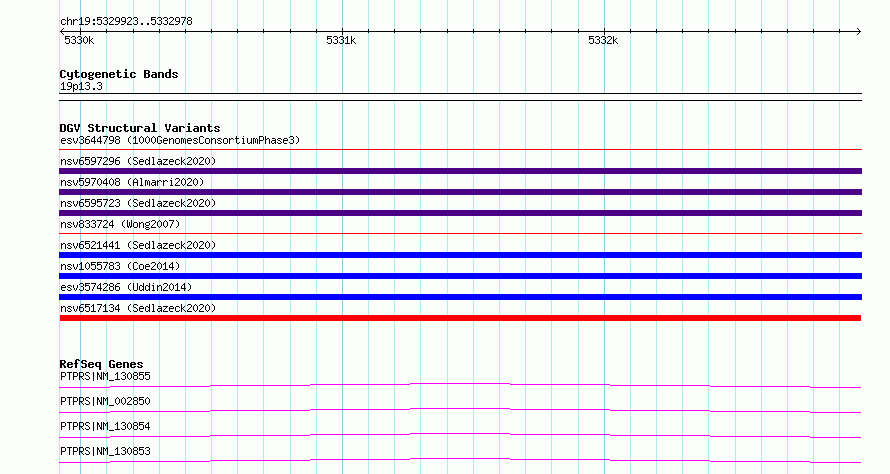Screen dimensions: 890x474
Task: Click the right arrow of the ruler
Action: pos(858,31)
